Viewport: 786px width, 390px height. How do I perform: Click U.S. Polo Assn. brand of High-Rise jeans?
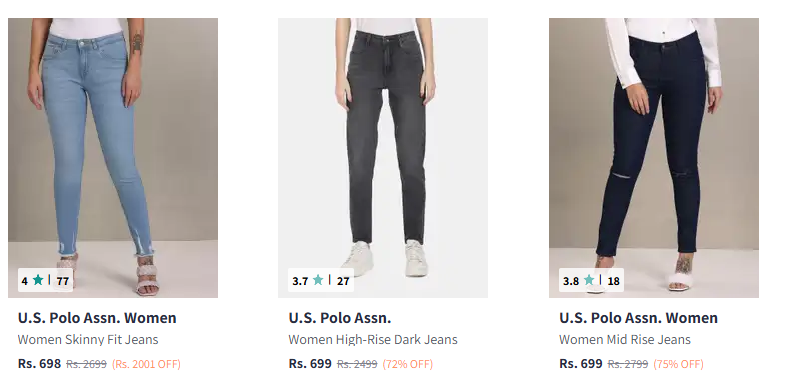339,318
